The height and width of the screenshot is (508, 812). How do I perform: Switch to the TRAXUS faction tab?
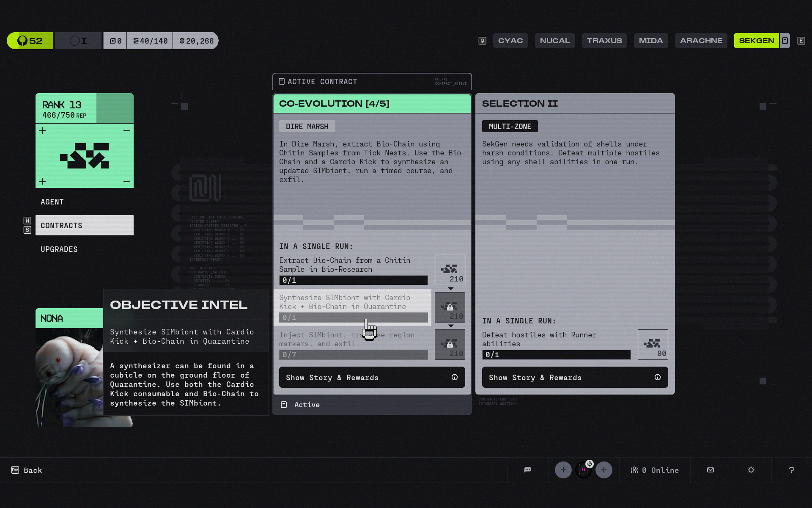(604, 41)
